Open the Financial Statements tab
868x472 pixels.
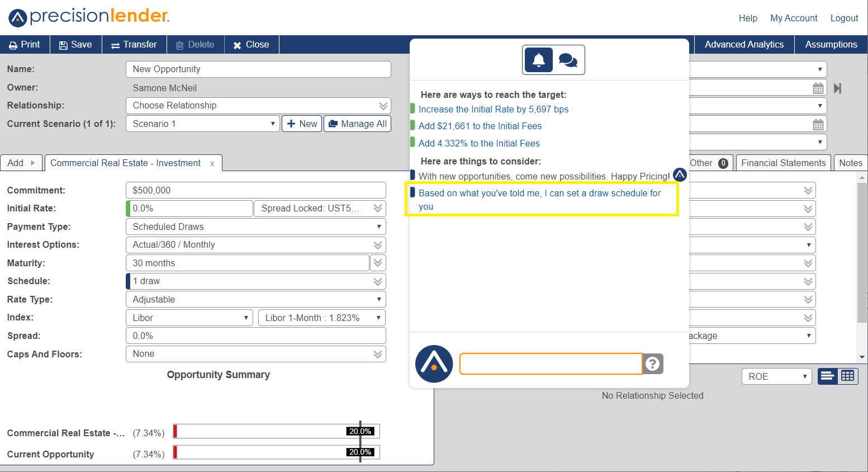click(783, 163)
